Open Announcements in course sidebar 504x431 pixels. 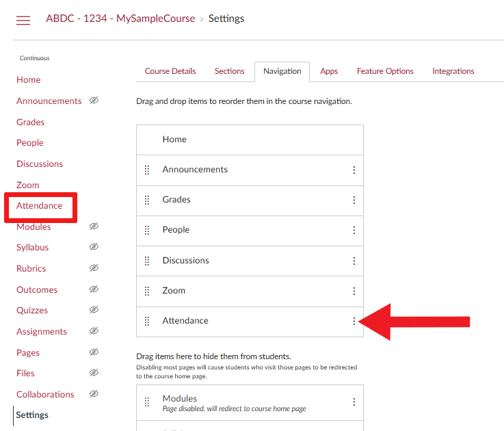click(49, 101)
